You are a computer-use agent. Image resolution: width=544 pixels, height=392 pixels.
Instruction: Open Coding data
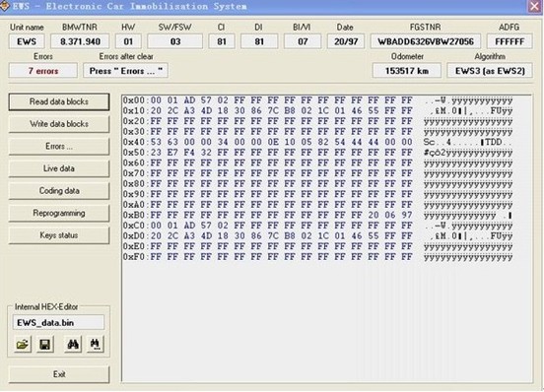click(59, 191)
